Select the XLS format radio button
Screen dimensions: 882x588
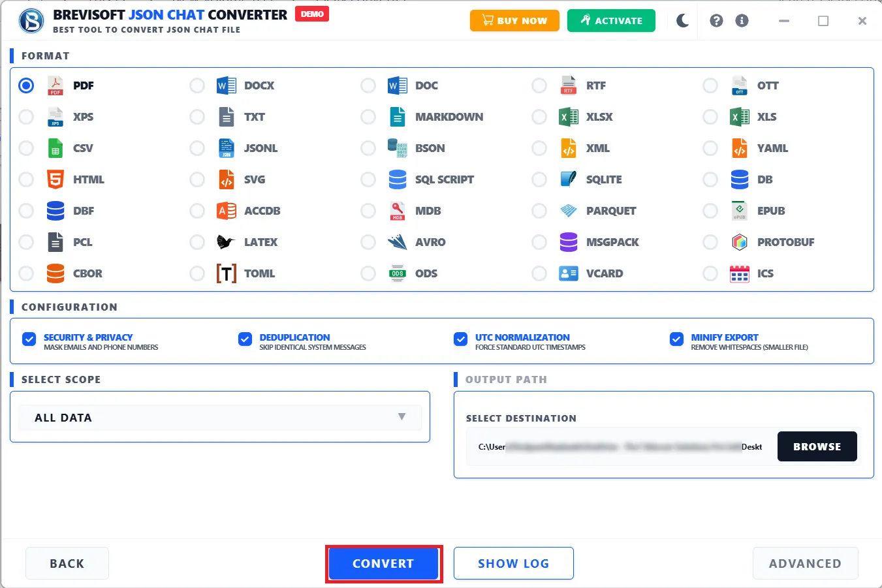(x=710, y=117)
